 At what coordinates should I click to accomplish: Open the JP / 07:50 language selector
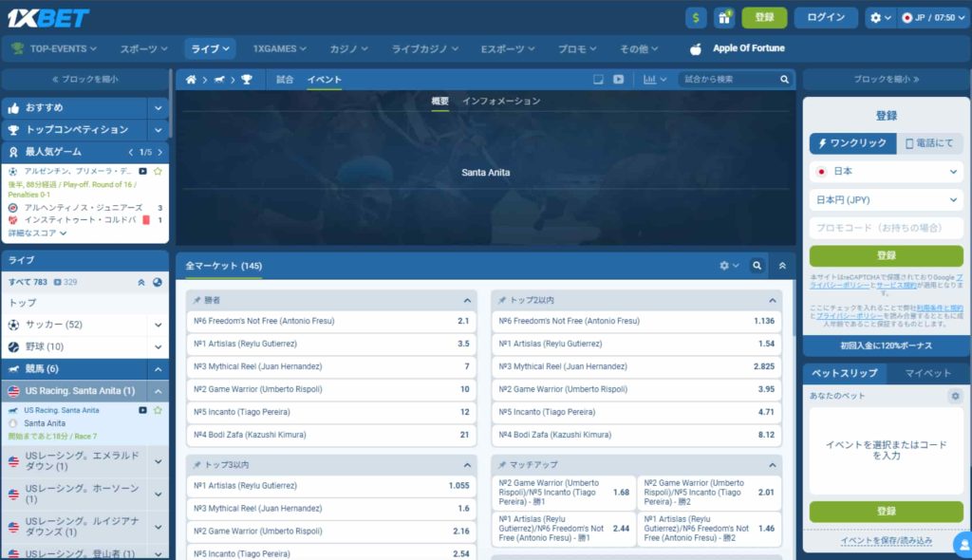pos(933,18)
